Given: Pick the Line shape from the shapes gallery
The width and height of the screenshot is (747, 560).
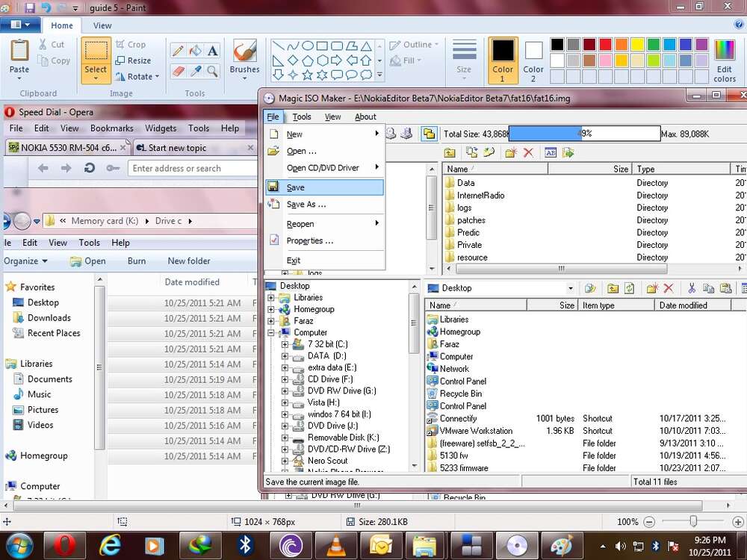Looking at the screenshot, I should [279, 46].
